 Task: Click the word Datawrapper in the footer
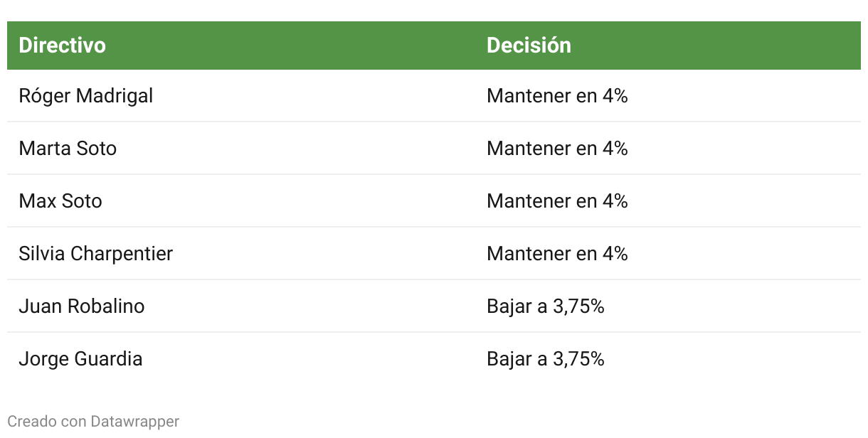point(135,422)
